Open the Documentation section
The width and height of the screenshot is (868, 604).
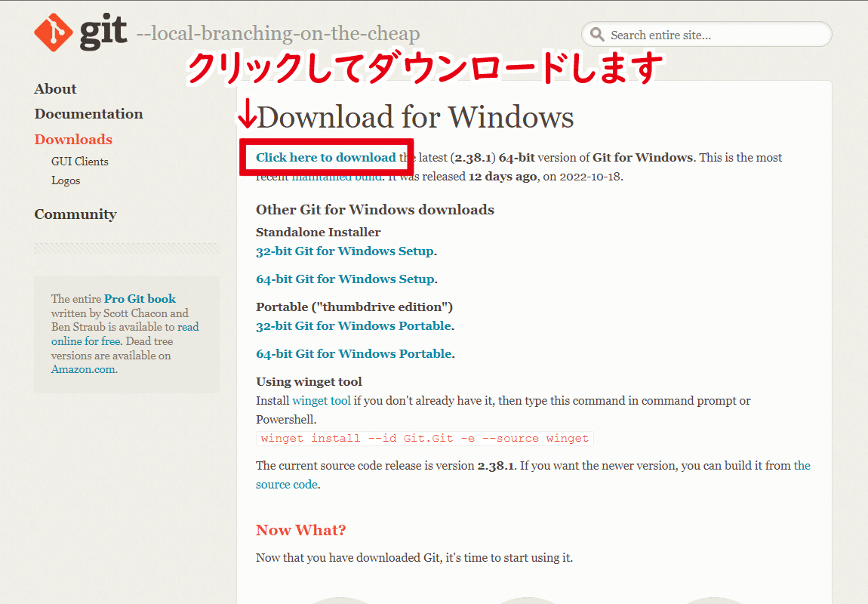click(x=88, y=113)
